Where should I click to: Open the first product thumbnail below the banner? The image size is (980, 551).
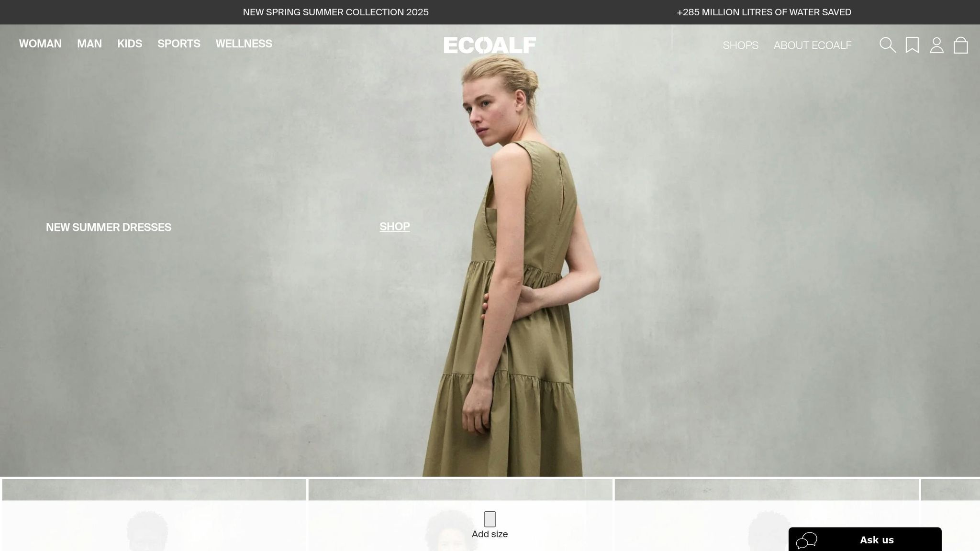154,515
